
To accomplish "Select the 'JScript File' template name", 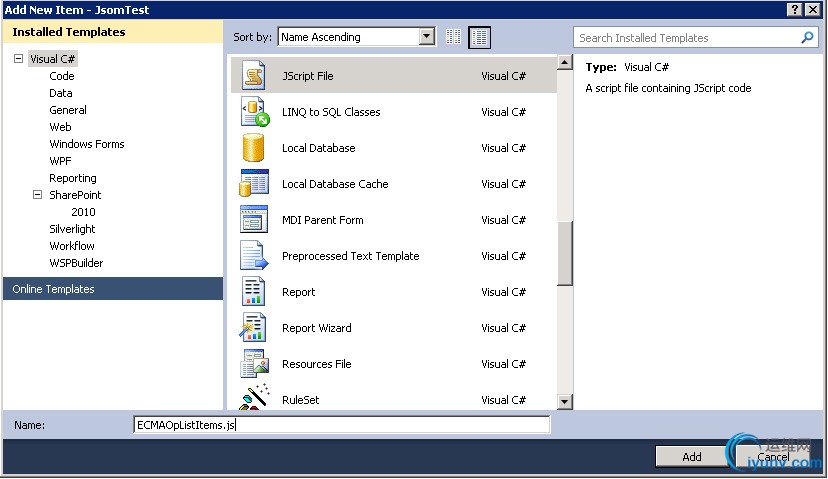I will pos(307,76).
